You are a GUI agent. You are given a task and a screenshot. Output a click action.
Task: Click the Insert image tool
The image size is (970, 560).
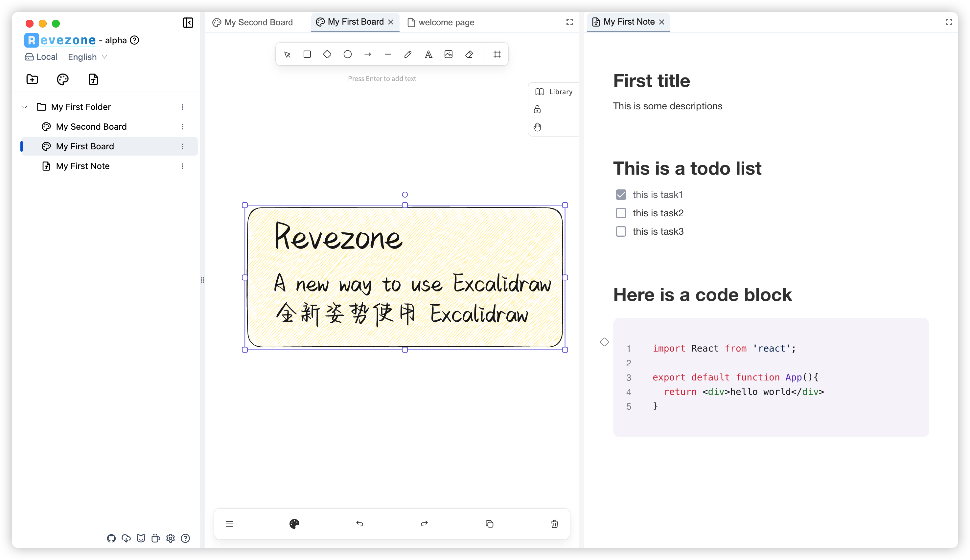(x=449, y=54)
